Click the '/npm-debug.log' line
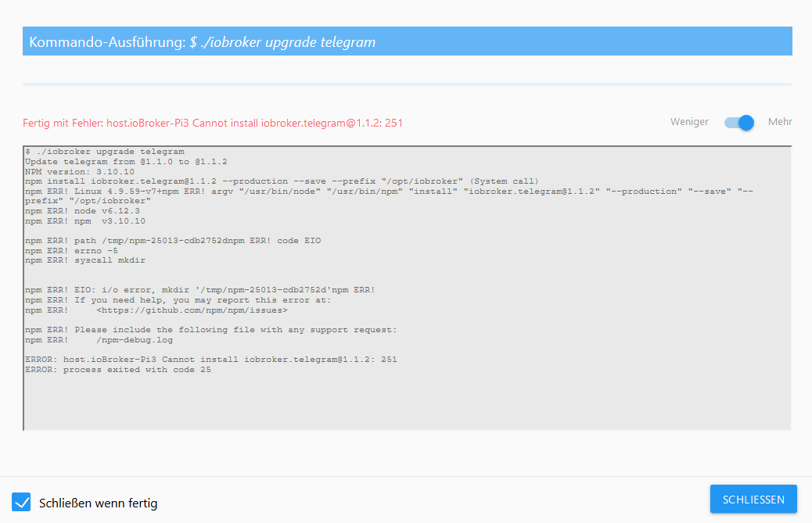 click(x=99, y=340)
